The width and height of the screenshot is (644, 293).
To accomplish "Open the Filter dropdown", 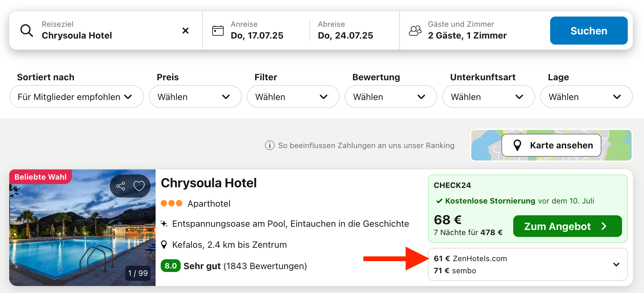I will [x=293, y=96].
